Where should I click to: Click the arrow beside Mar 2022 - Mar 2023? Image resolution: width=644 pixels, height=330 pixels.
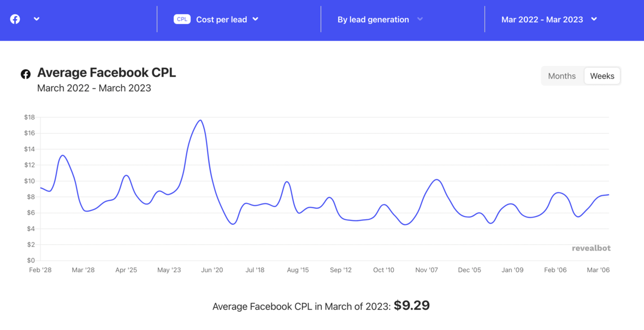[593, 19]
